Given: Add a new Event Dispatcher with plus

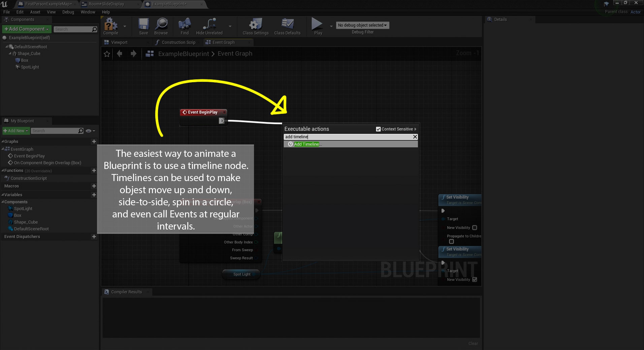Looking at the screenshot, I should pyautogui.click(x=94, y=237).
